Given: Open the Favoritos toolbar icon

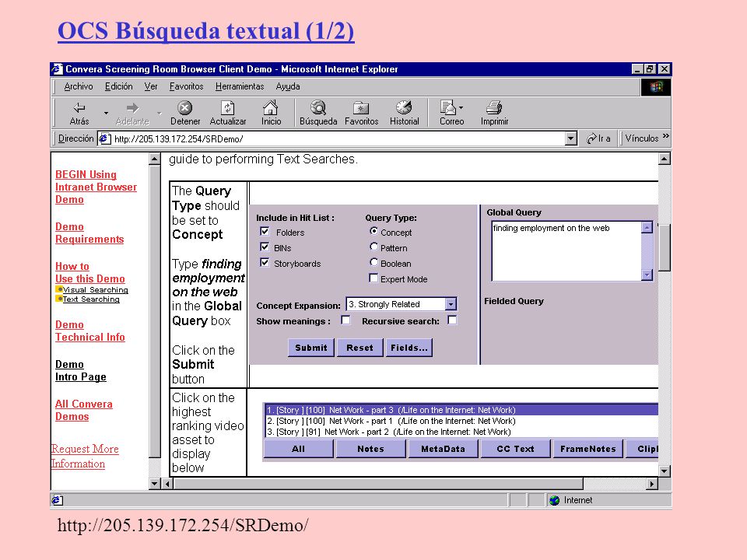Looking at the screenshot, I should coord(361,107).
